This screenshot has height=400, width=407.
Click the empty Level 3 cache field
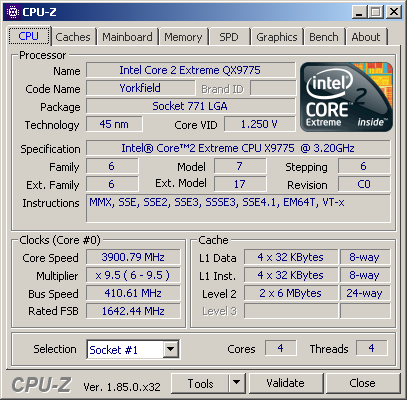(x=291, y=311)
